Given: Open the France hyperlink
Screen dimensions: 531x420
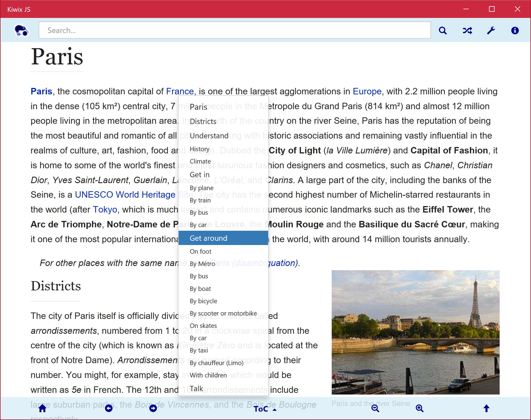Looking at the screenshot, I should coord(179,91).
